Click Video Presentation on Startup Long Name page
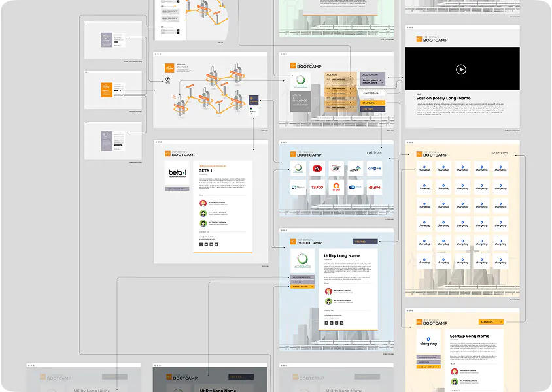 tap(428, 357)
